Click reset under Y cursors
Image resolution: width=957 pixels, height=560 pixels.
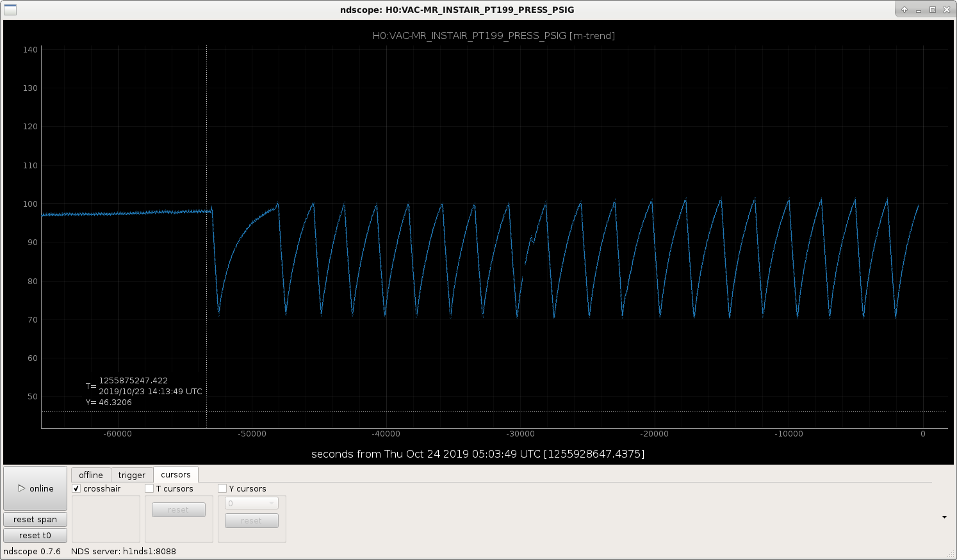251,520
